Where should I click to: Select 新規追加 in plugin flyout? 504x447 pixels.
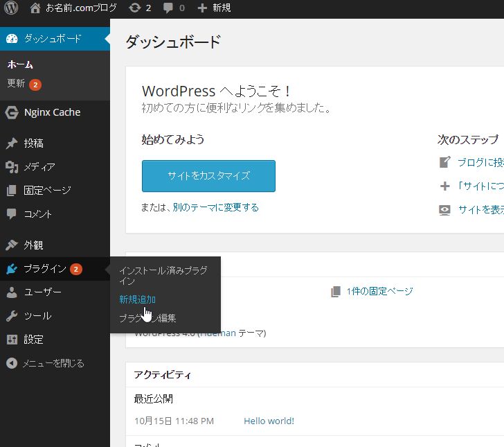137,299
